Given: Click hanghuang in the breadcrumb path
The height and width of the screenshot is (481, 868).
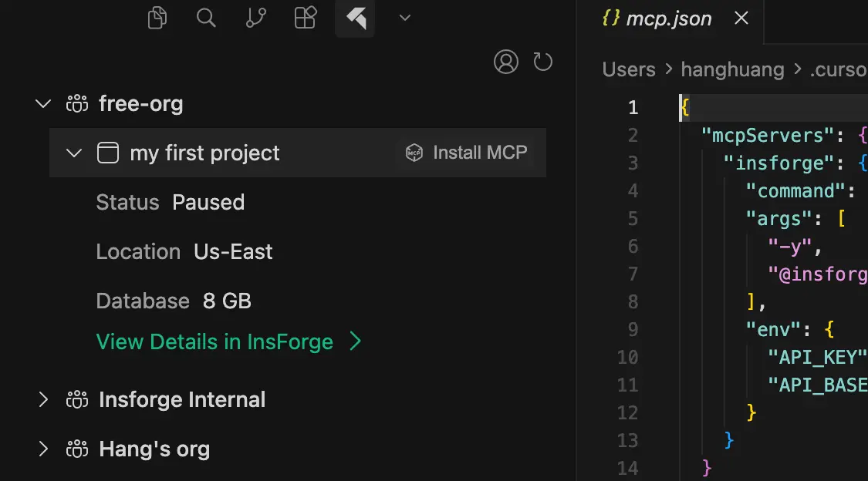Looking at the screenshot, I should 732,69.
